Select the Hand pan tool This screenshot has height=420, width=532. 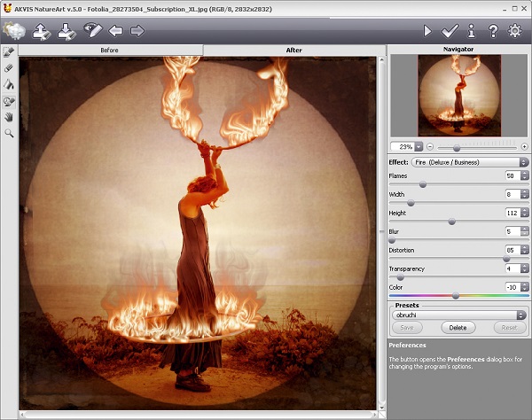(9, 117)
